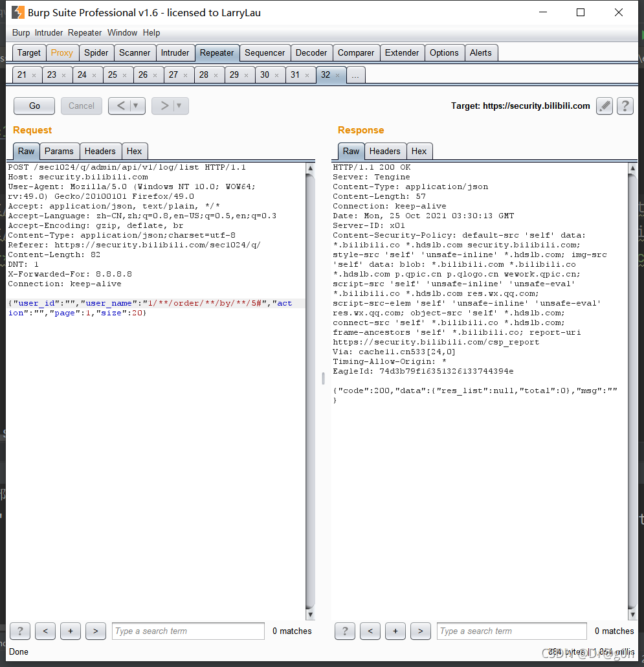Open response Headers view tab
This screenshot has height=667, width=644.
click(384, 151)
